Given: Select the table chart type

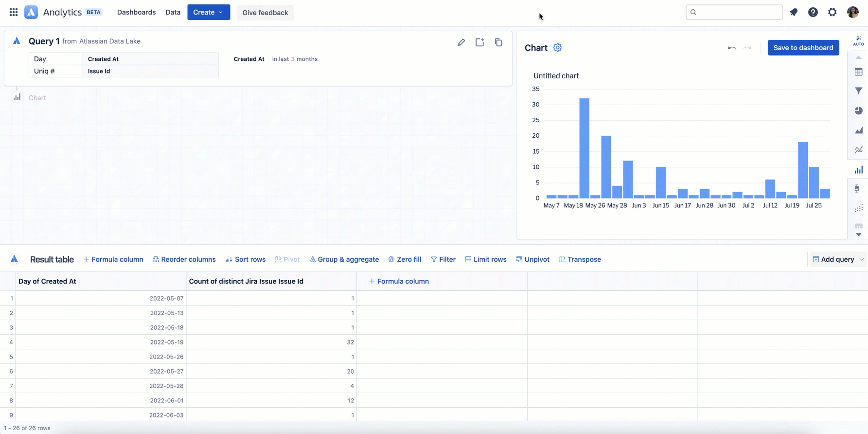Looking at the screenshot, I should click(859, 72).
